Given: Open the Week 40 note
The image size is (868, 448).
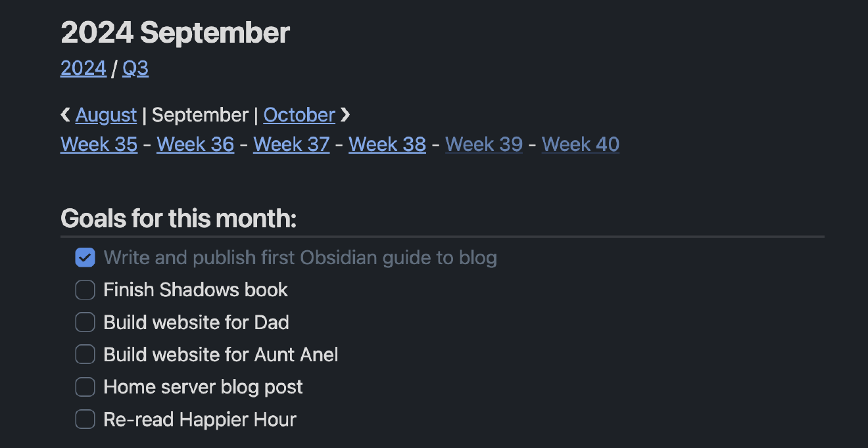Looking at the screenshot, I should click(580, 144).
